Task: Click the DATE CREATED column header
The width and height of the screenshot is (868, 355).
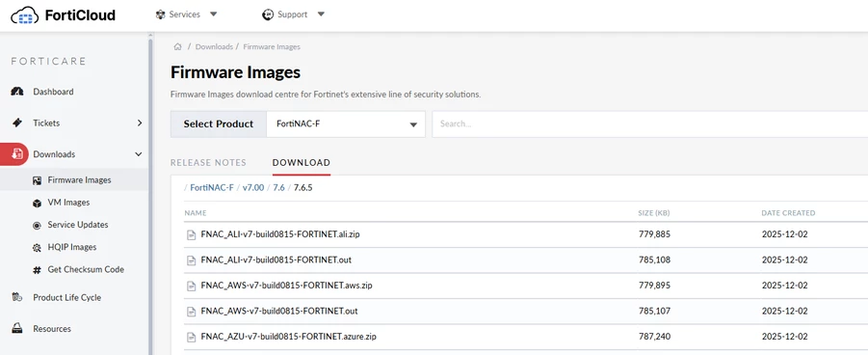Action: [x=788, y=213]
